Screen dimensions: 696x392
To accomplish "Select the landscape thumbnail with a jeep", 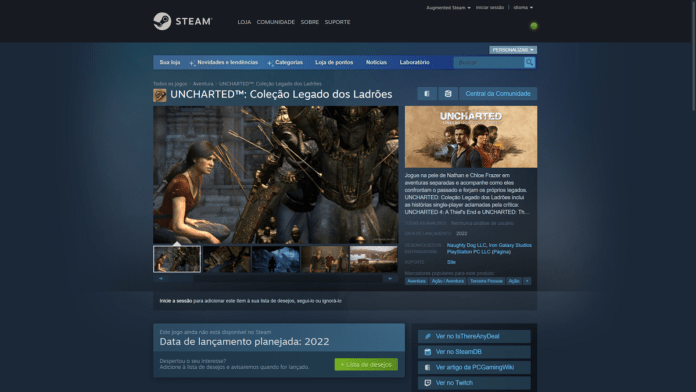I will [x=374, y=259].
